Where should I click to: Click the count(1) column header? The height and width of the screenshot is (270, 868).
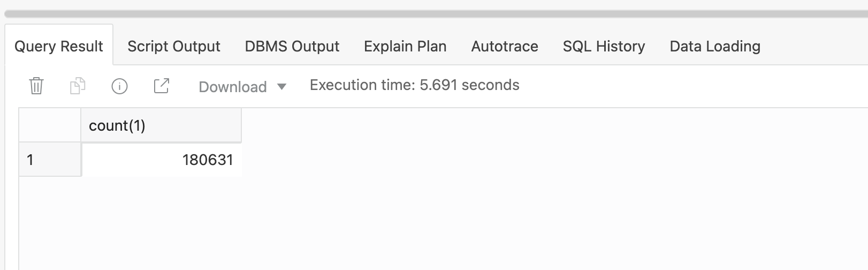161,126
